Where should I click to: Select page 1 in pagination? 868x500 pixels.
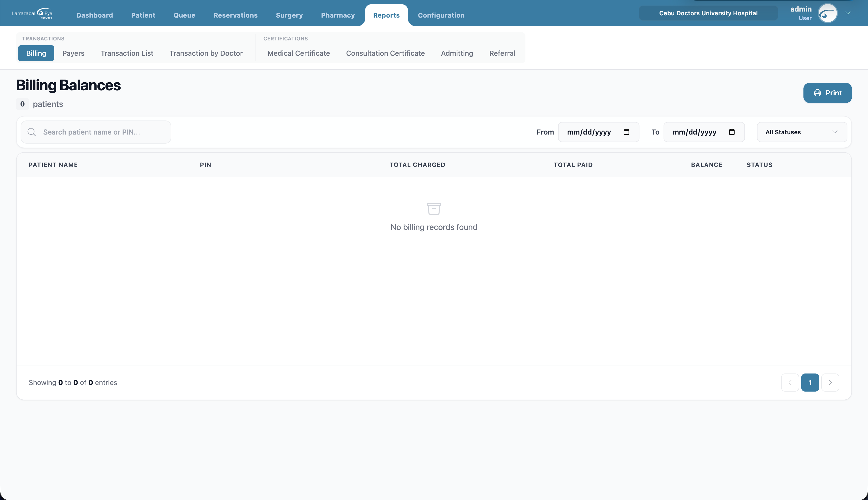(810, 383)
